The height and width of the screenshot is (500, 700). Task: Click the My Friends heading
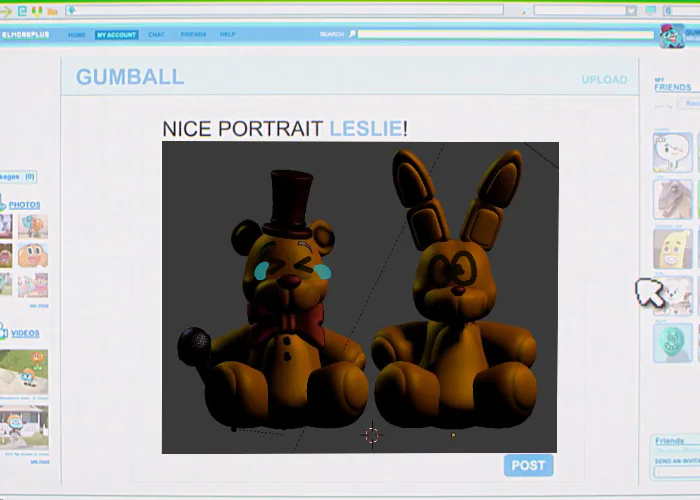(x=672, y=84)
